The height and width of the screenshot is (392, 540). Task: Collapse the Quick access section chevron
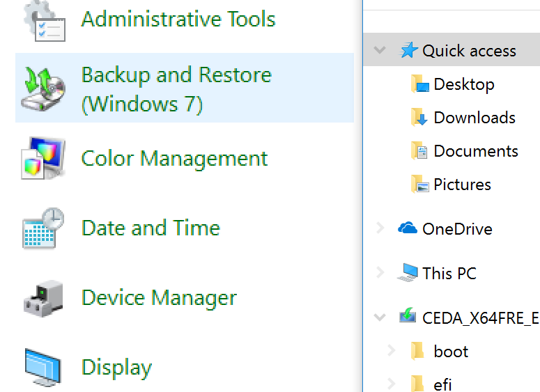tap(380, 50)
